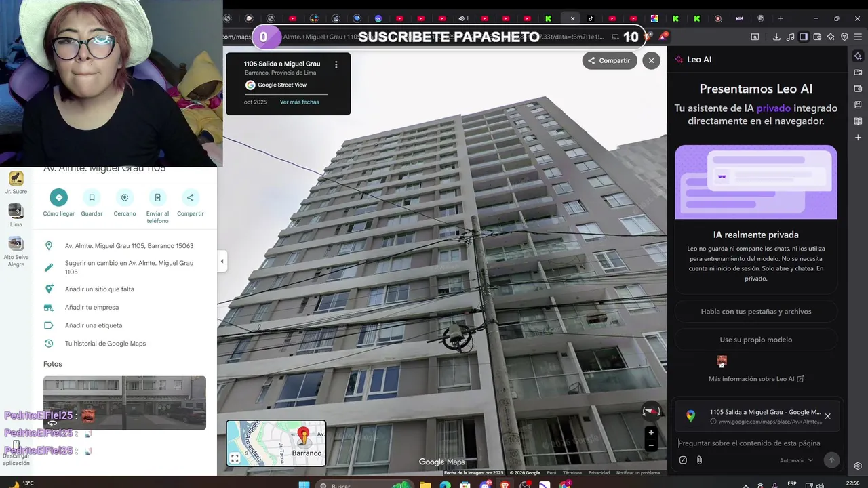This screenshot has width=868, height=488.
Task: Click the tab search icon in toolbar
Action: point(755,37)
